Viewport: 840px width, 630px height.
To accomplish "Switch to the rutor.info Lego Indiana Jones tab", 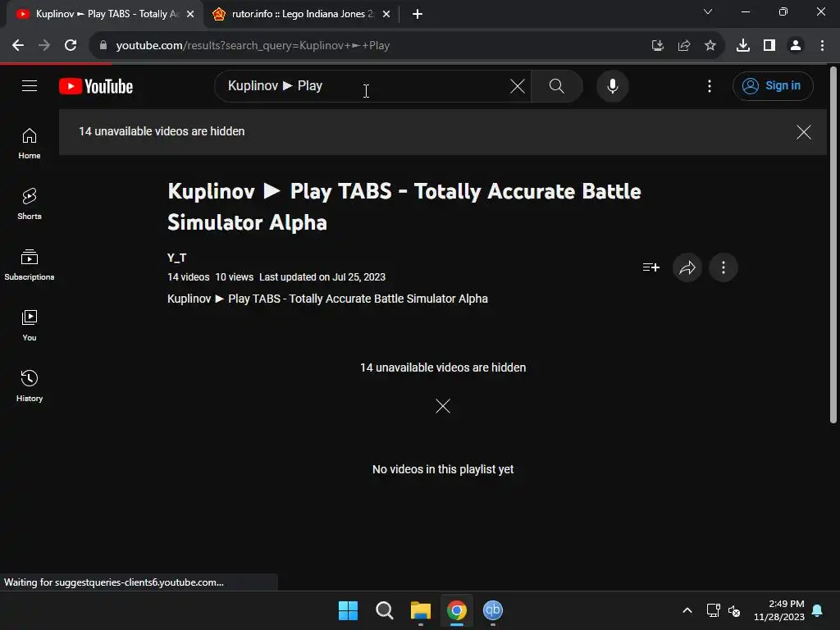I will click(301, 14).
